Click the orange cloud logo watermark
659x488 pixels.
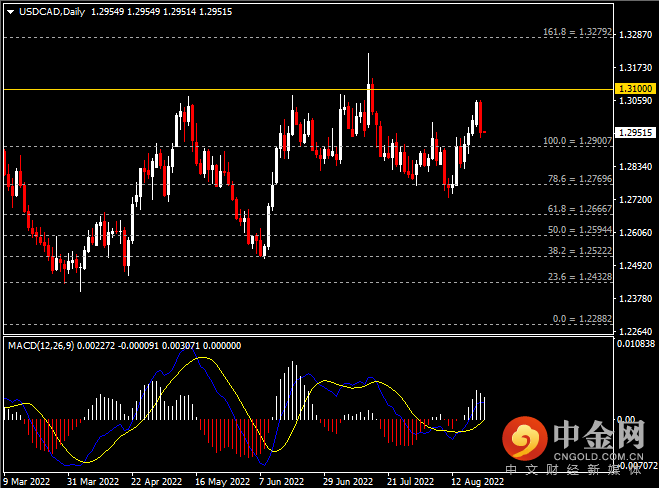525,437
